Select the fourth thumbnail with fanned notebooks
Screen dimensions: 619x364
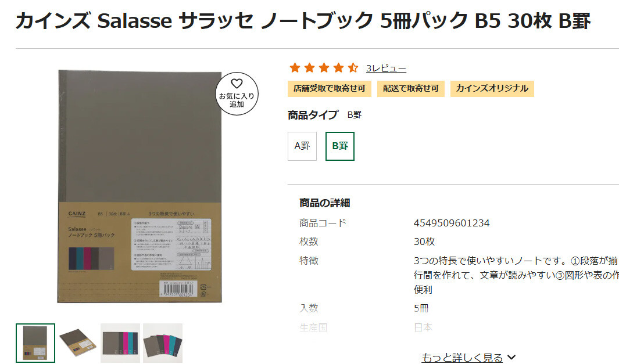pos(163,343)
